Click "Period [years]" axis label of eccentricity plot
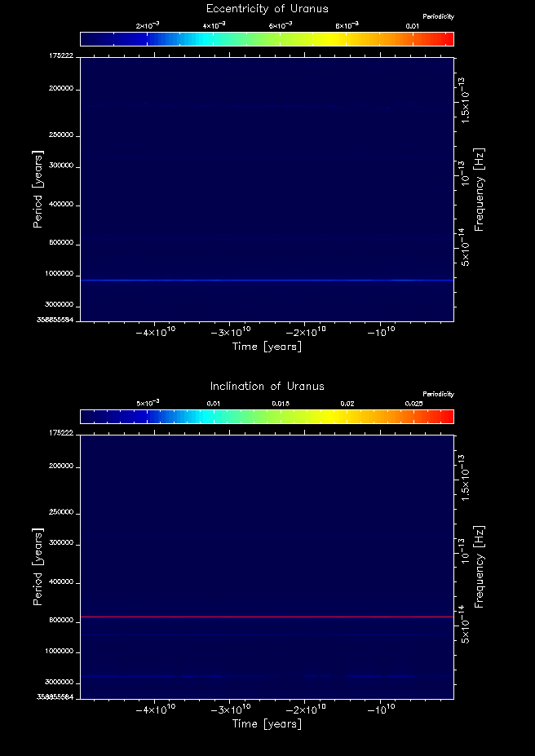535x756 pixels. (x=38, y=188)
